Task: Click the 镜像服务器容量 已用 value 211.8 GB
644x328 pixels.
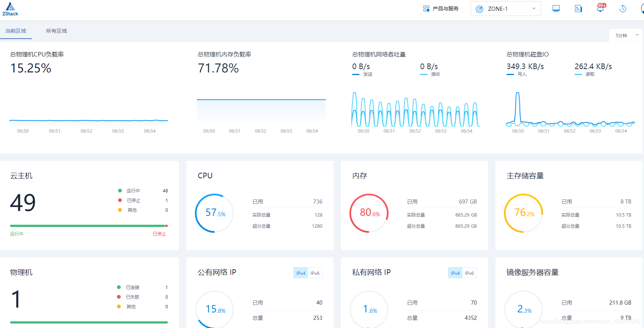Action: click(620, 303)
